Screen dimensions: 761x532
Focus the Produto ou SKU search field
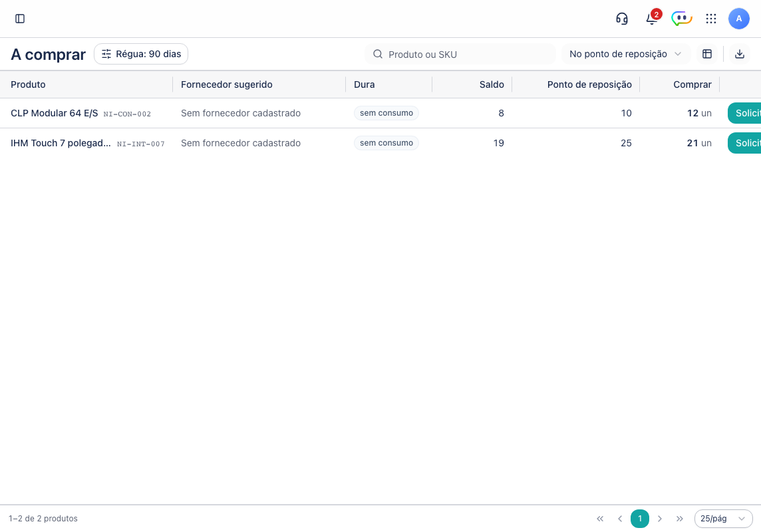point(460,54)
